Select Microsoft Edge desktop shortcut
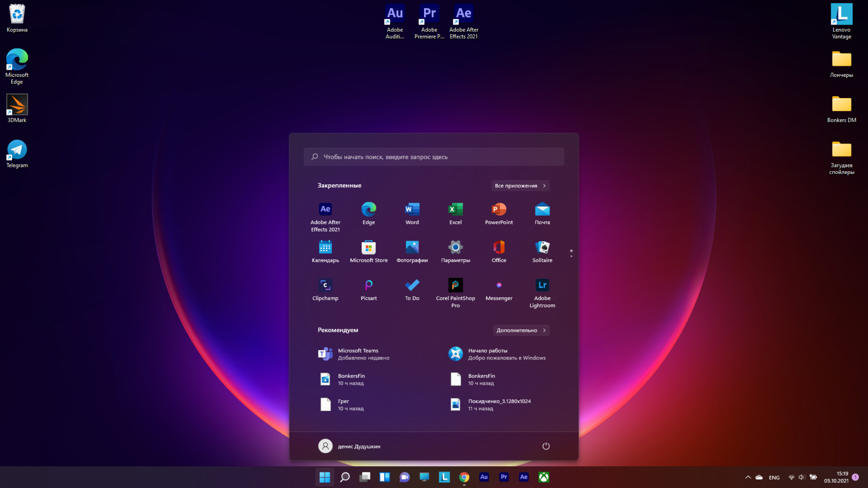This screenshot has width=868, height=488. click(x=17, y=66)
